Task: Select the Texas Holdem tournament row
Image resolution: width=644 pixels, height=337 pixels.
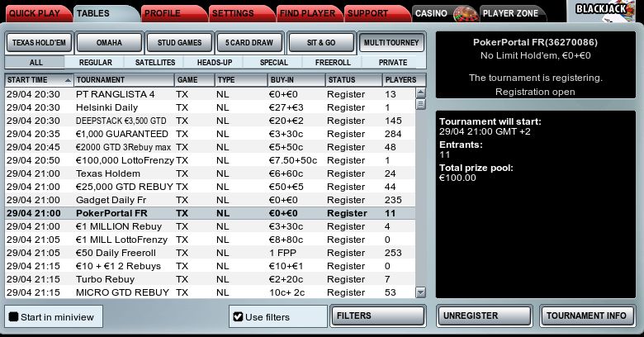Action: click(x=210, y=173)
